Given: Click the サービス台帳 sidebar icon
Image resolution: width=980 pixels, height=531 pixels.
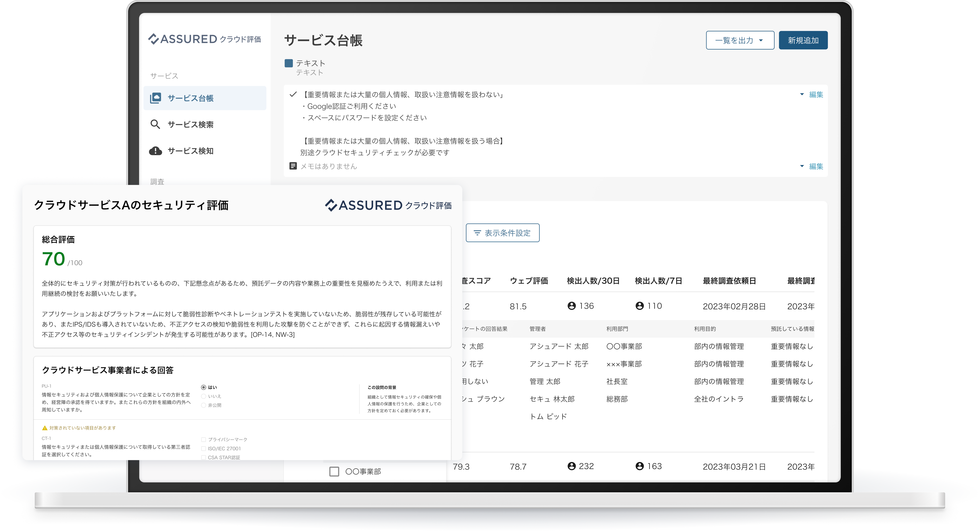Looking at the screenshot, I should (x=155, y=98).
